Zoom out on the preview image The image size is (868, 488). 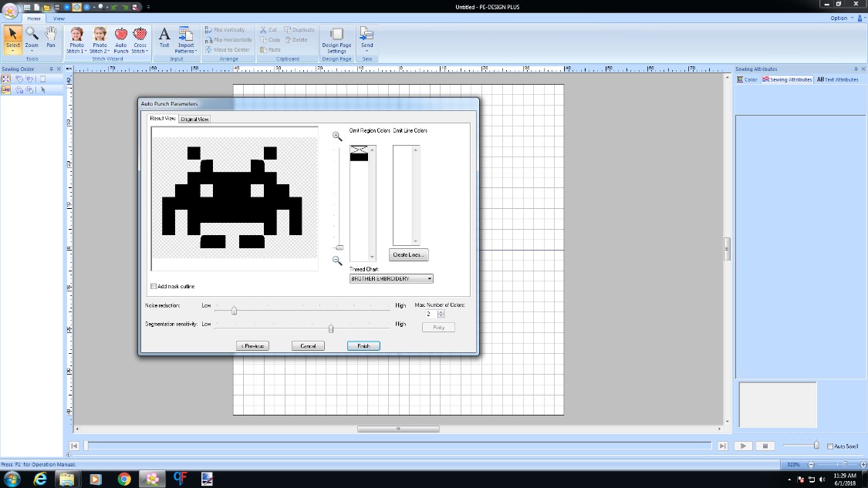coord(336,260)
